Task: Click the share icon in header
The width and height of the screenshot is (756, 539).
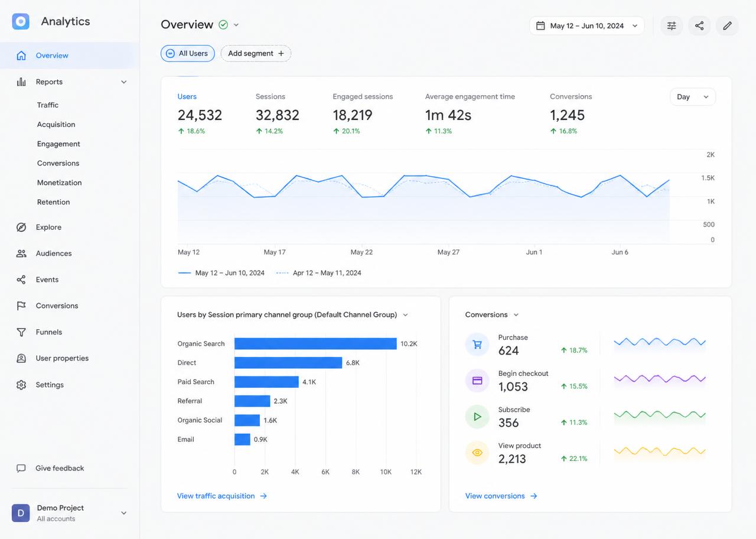Action: (699, 25)
